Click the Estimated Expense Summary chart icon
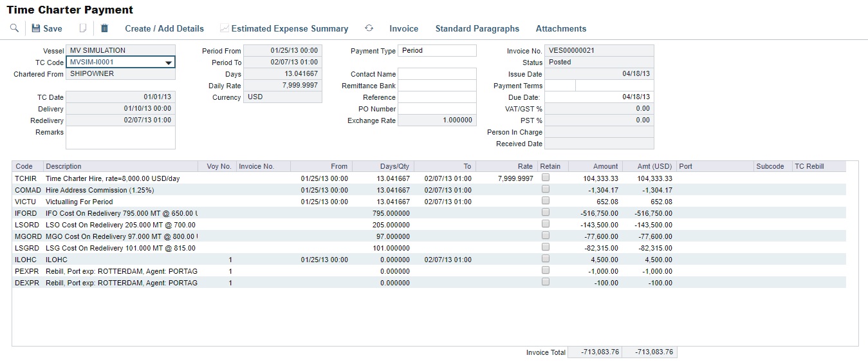This screenshot has height=362, width=868. click(224, 28)
